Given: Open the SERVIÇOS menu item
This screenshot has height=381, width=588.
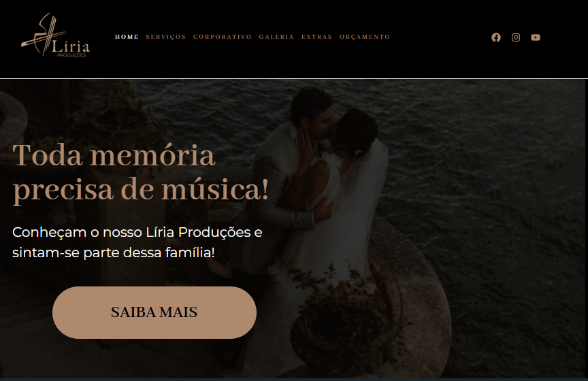Looking at the screenshot, I should 166,37.
